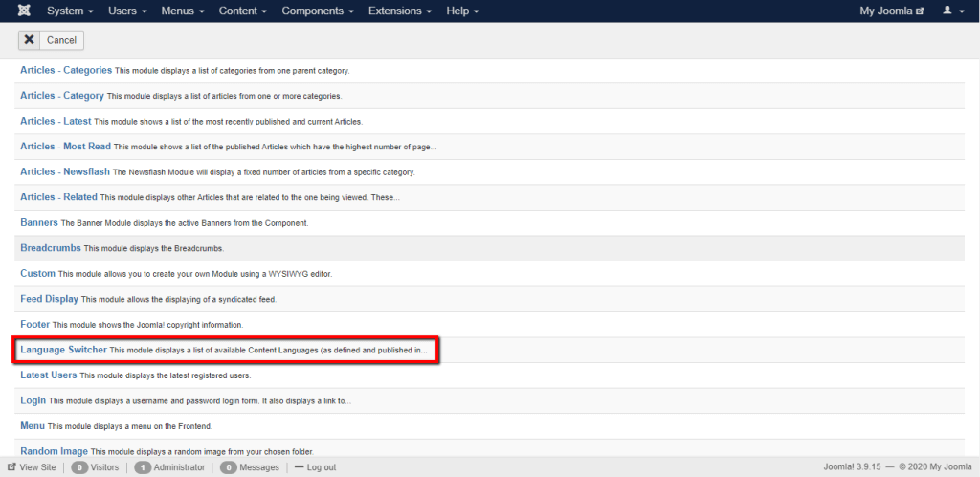Select the Feed Display module
Image resolution: width=980 pixels, height=477 pixels.
click(x=50, y=299)
